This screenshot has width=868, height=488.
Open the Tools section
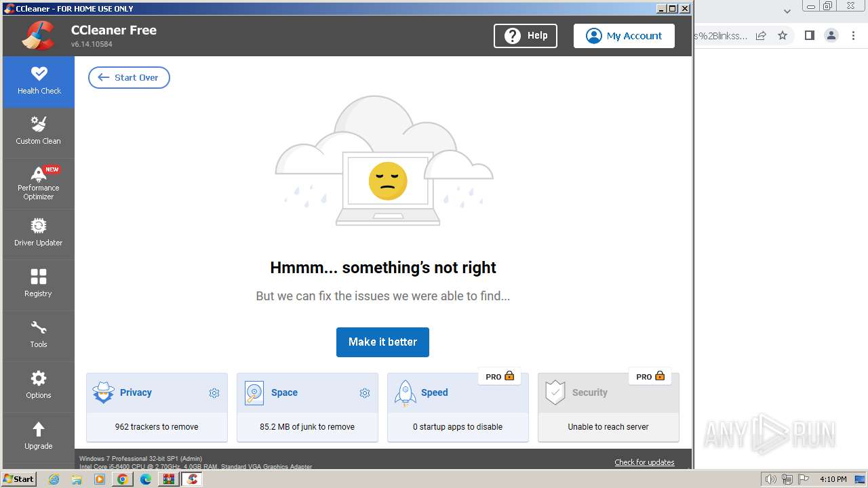(39, 336)
